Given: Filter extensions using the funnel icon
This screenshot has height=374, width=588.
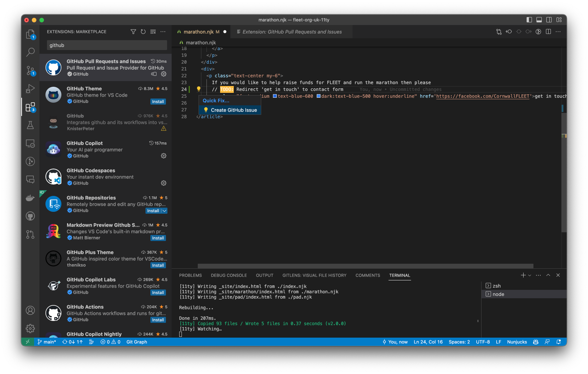Looking at the screenshot, I should point(133,32).
